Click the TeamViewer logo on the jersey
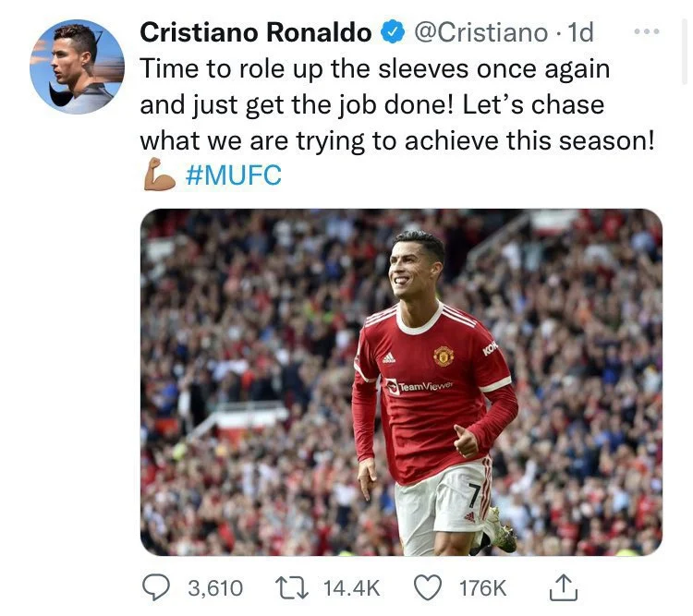The width and height of the screenshot is (693, 616). (x=419, y=386)
